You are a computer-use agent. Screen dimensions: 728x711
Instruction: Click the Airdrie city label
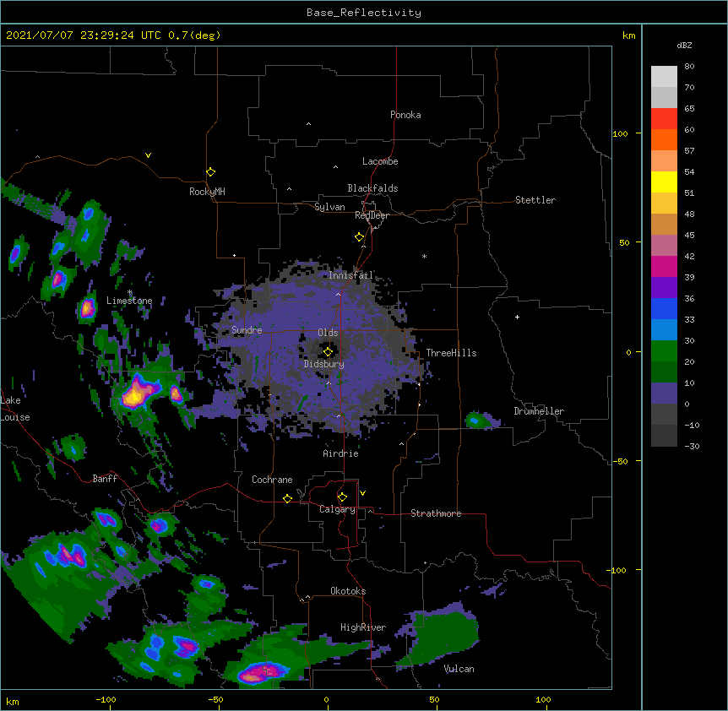click(340, 453)
